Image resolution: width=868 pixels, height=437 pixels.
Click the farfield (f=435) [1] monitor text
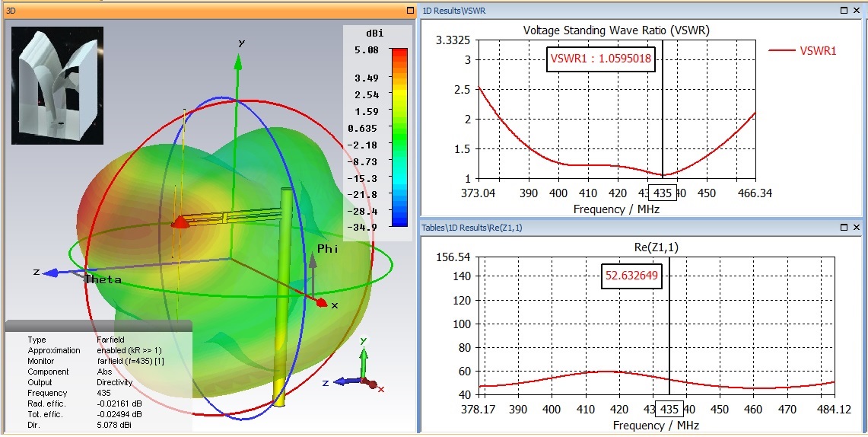[x=131, y=361]
